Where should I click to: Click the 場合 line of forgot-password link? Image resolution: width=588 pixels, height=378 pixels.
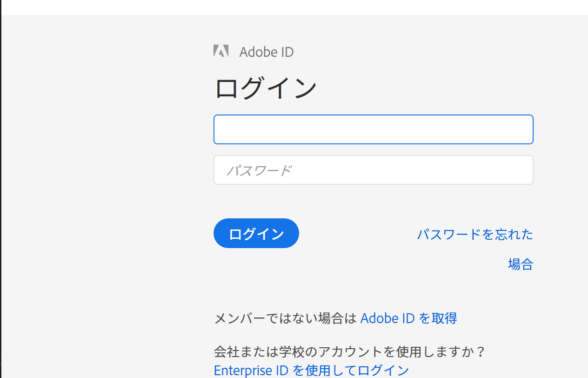[520, 264]
